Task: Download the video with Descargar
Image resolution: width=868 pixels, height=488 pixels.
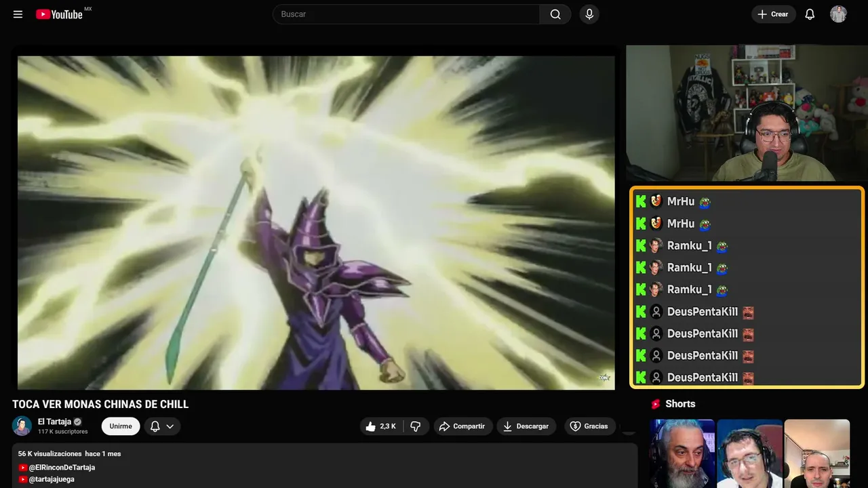Action: [526, 426]
